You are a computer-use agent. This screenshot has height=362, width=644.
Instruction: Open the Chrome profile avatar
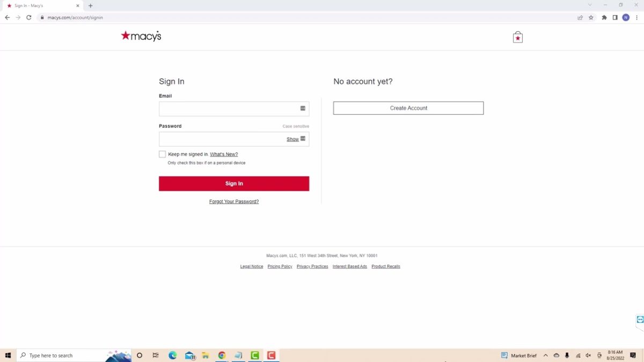625,17
